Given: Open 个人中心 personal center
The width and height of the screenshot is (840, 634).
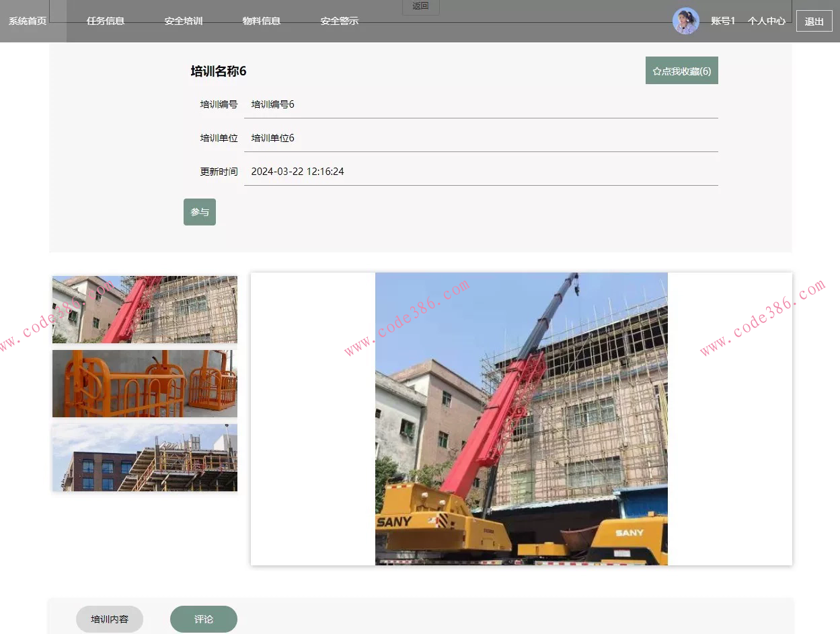Looking at the screenshot, I should point(767,21).
